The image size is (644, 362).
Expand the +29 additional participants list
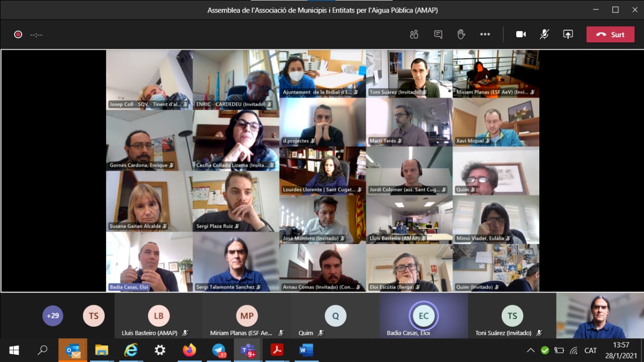coord(53,316)
